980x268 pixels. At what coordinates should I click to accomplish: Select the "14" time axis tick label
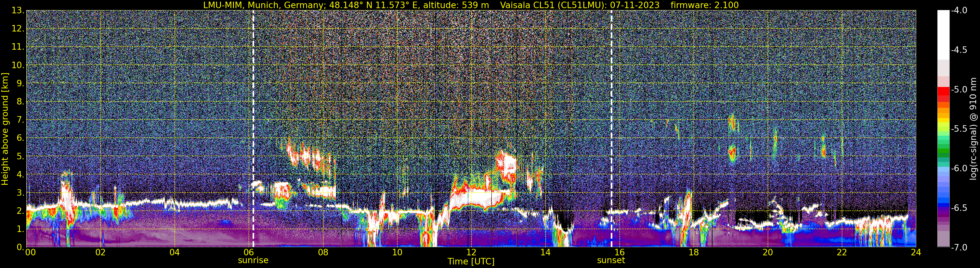tap(545, 252)
